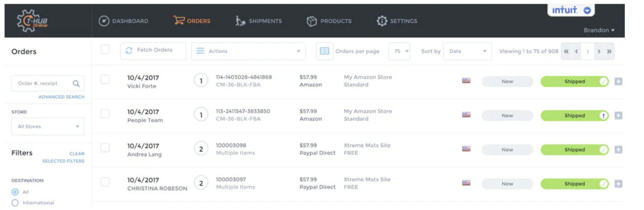Click the page number 1 field

coord(587,51)
